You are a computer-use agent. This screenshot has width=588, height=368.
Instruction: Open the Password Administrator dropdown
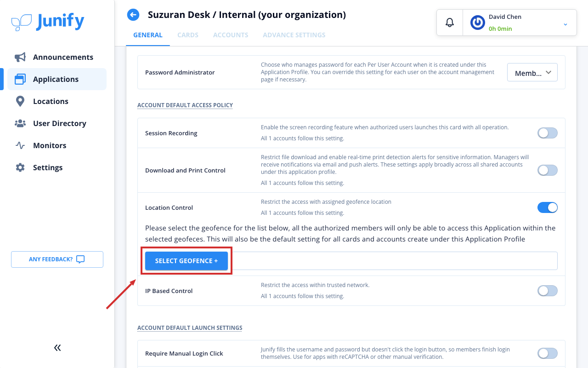point(532,73)
